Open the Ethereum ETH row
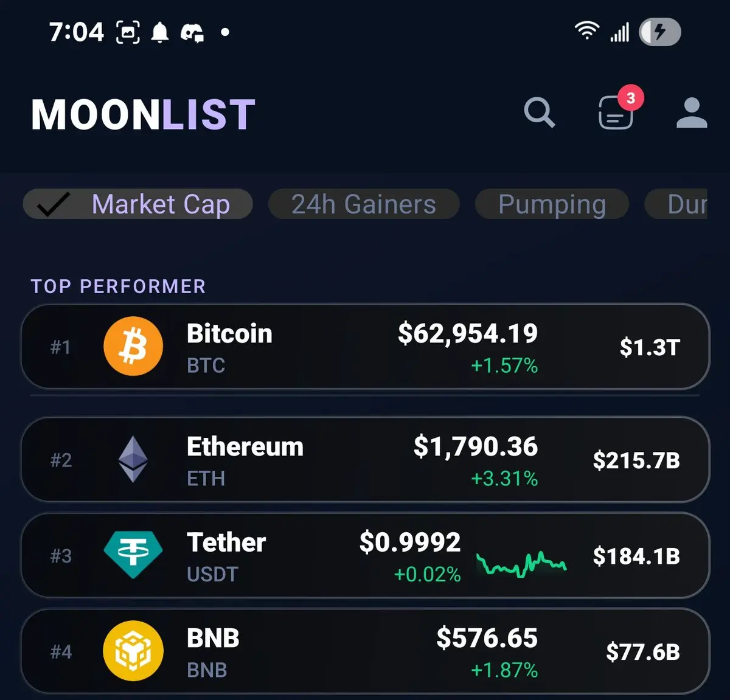This screenshot has width=730, height=700. pyautogui.click(x=365, y=460)
